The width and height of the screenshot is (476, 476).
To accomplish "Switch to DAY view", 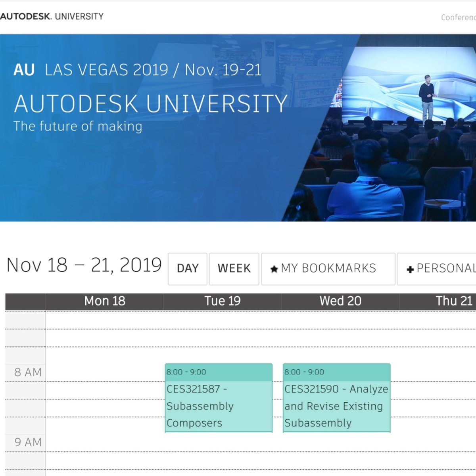I will 188,269.
